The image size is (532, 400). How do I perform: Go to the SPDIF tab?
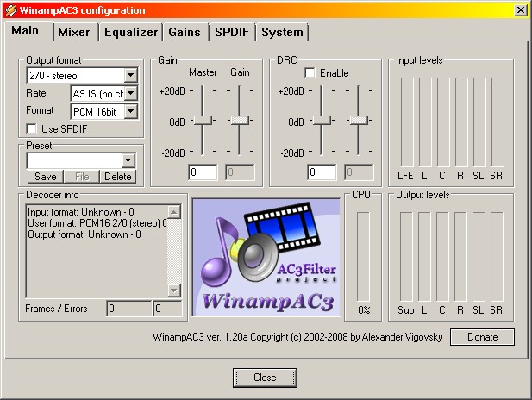[232, 32]
